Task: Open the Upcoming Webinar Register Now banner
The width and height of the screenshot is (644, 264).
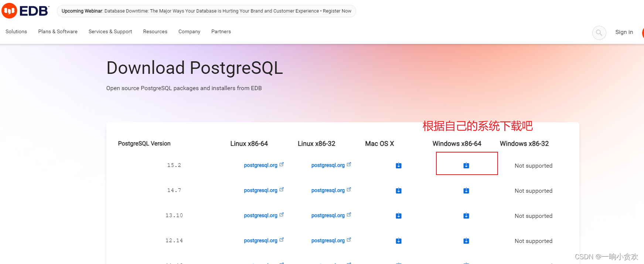Action: pyautogui.click(x=207, y=11)
